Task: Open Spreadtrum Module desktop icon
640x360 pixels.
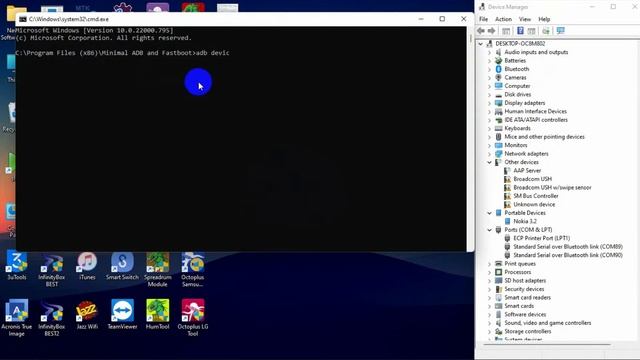Action: point(158,269)
